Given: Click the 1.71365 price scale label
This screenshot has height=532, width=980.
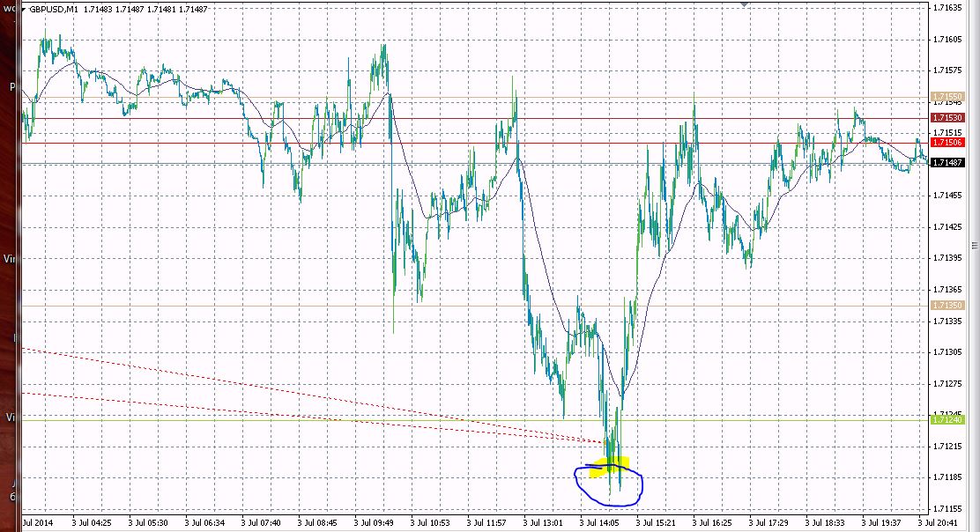Looking at the screenshot, I should [947, 290].
